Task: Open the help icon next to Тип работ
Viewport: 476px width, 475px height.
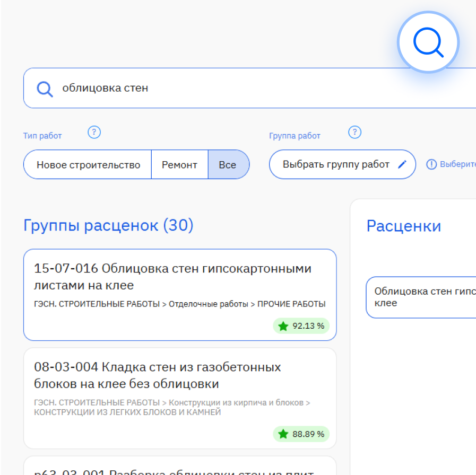Action: point(94,132)
